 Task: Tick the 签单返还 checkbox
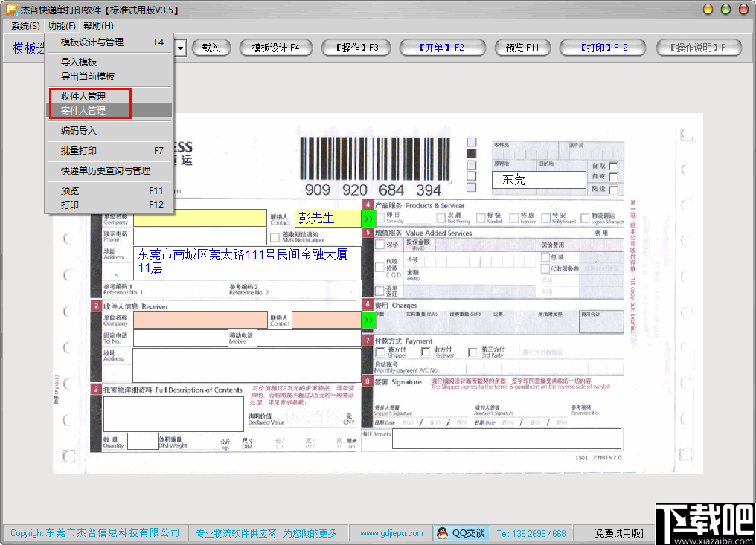tap(379, 291)
